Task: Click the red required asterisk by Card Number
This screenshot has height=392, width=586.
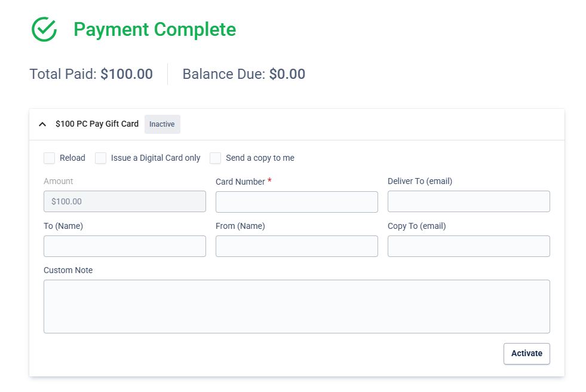Action: point(269,180)
